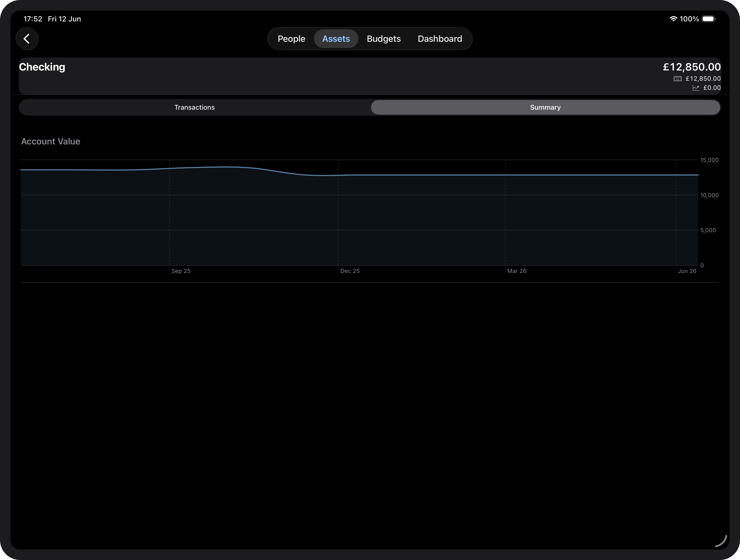Tap the battery status icon
This screenshot has height=560, width=740.
point(709,19)
